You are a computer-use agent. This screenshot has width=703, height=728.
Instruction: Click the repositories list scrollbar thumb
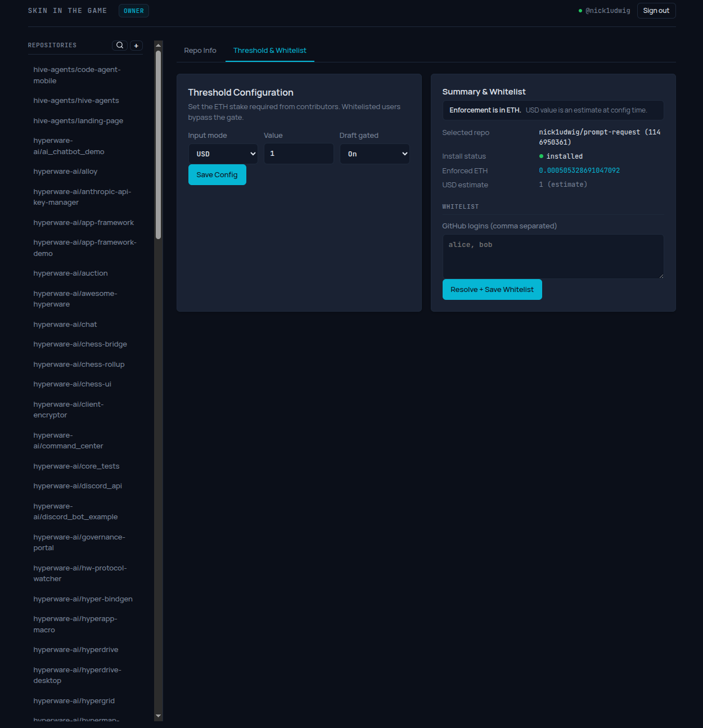pos(158,145)
